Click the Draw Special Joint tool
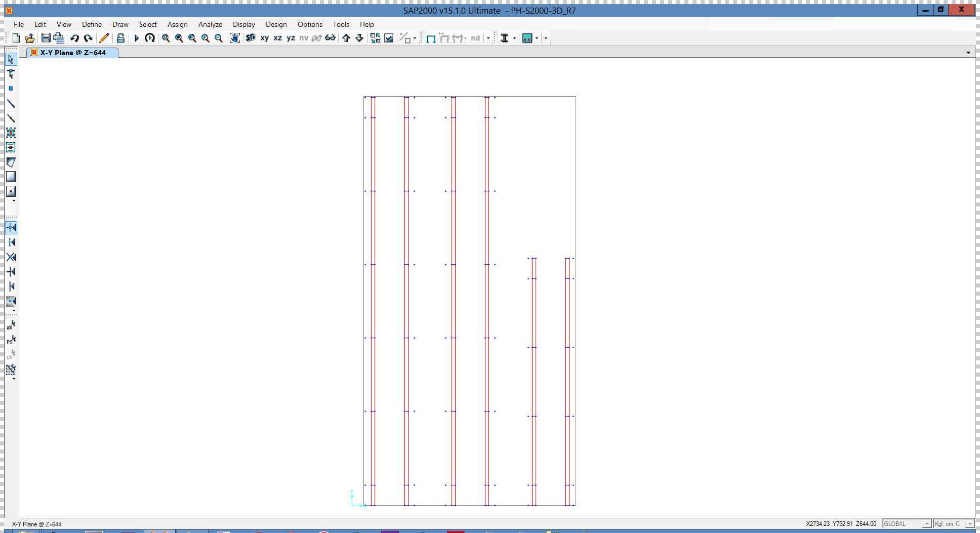The height and width of the screenshot is (533, 980). pyautogui.click(x=11, y=89)
